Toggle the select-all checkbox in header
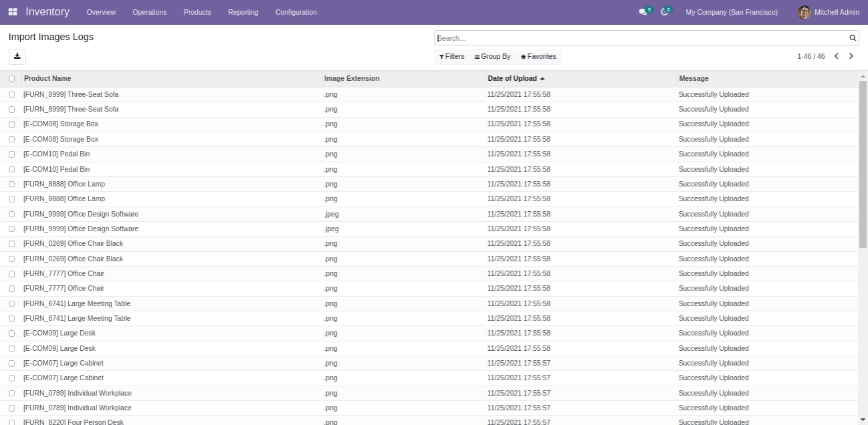Image resolution: width=868 pixels, height=425 pixels. pos(11,79)
